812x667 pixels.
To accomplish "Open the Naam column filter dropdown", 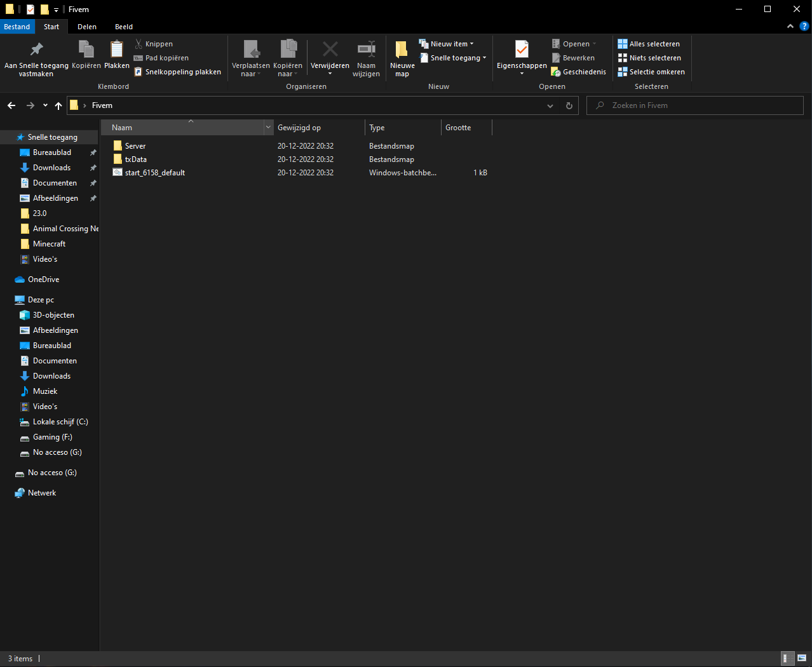I will [x=268, y=128].
